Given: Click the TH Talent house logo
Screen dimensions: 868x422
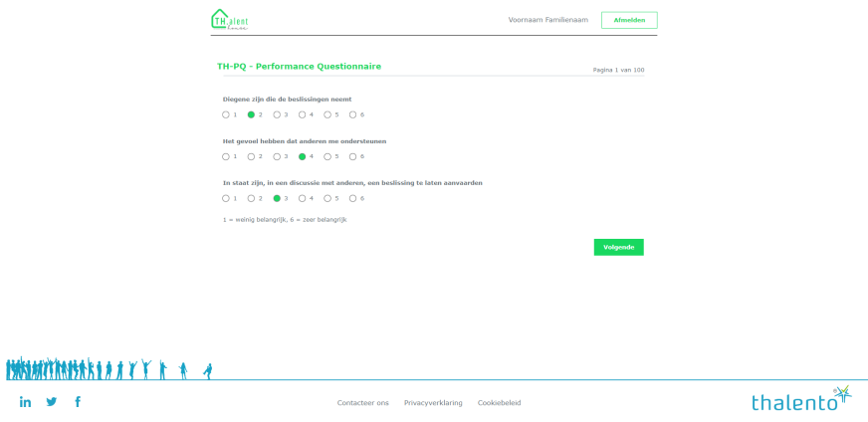Looking at the screenshot, I should point(230,20).
